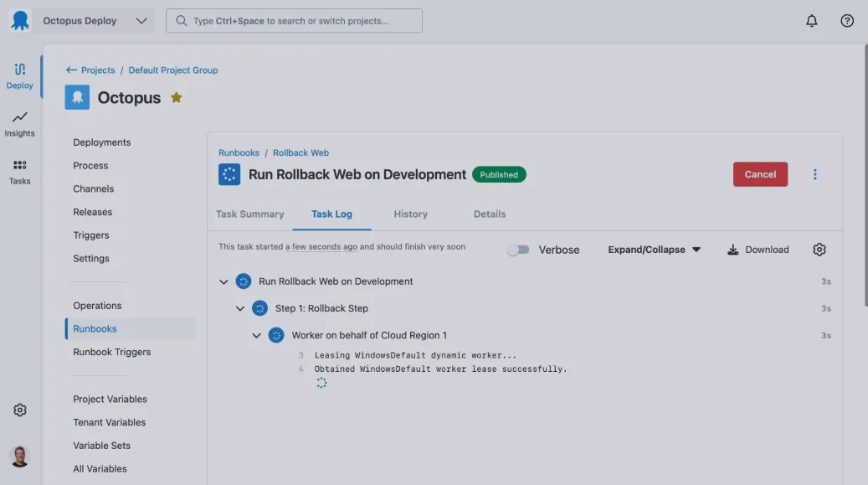The width and height of the screenshot is (868, 485).
Task: Enable the Verbose toggle switch
Action: [x=518, y=250]
